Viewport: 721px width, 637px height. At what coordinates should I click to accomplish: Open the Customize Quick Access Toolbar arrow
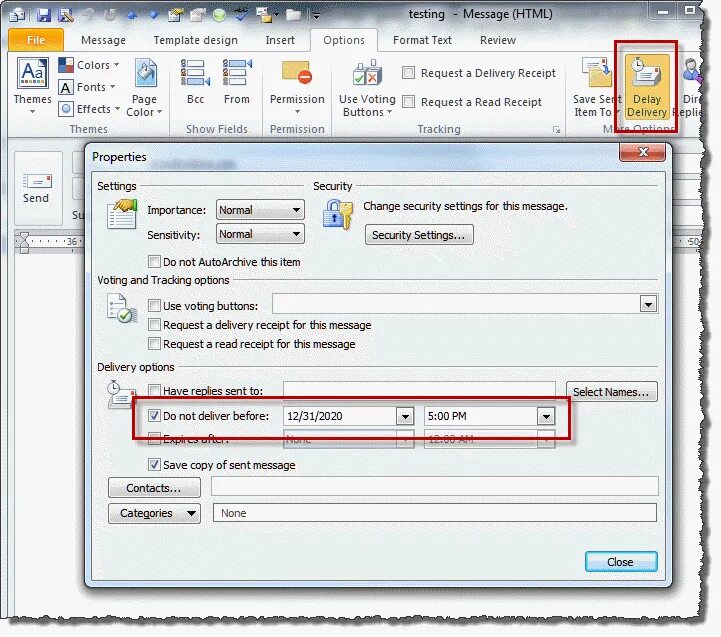click(316, 16)
